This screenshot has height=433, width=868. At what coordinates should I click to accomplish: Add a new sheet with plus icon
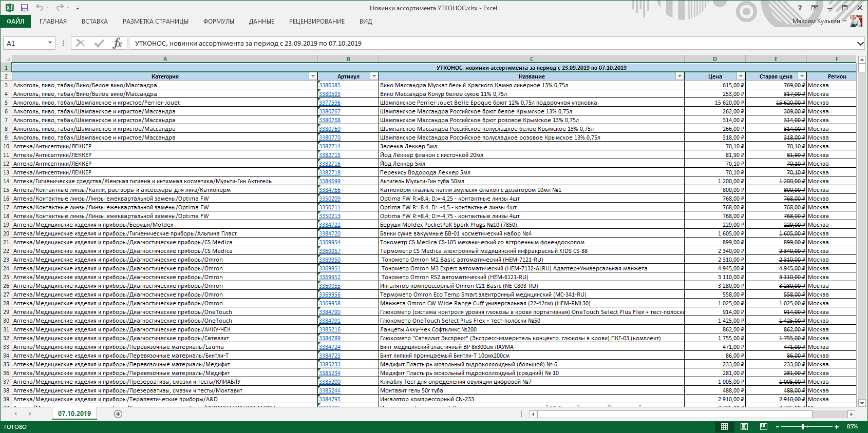118,414
